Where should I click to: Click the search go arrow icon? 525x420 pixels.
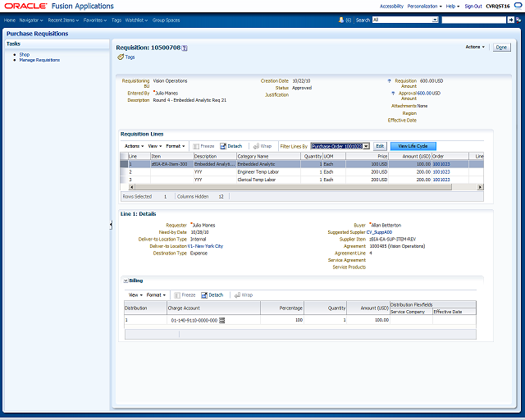(510, 20)
